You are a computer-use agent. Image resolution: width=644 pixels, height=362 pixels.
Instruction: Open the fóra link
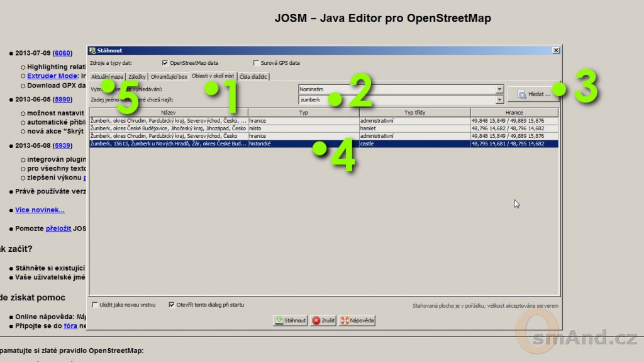pyautogui.click(x=70, y=326)
